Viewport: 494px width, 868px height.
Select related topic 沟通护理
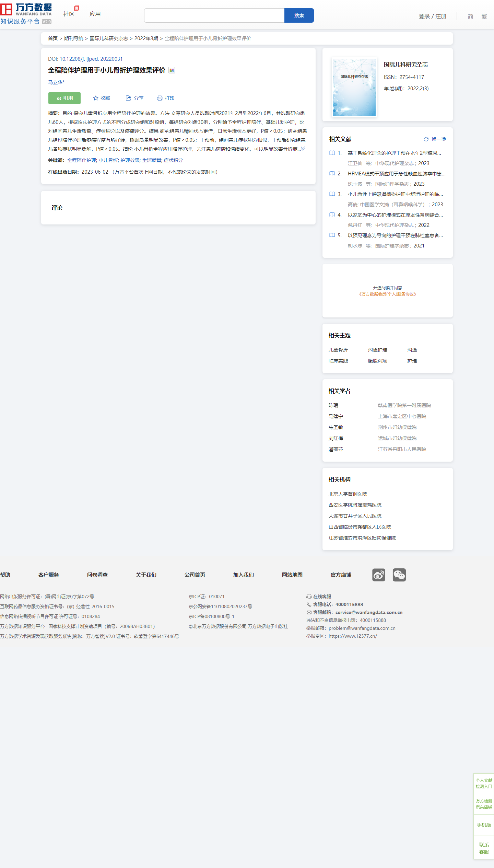click(x=378, y=350)
